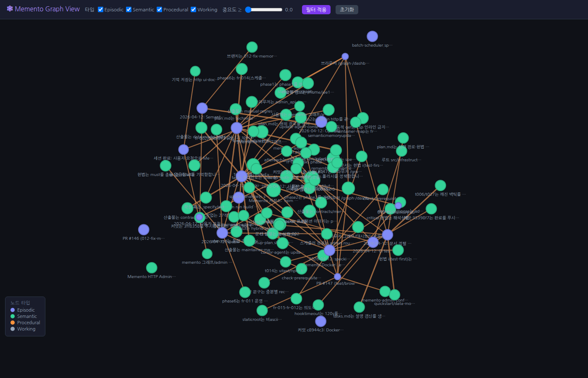Click the Procedural legend color dot
The width and height of the screenshot is (588, 378).
pyautogui.click(x=13, y=323)
